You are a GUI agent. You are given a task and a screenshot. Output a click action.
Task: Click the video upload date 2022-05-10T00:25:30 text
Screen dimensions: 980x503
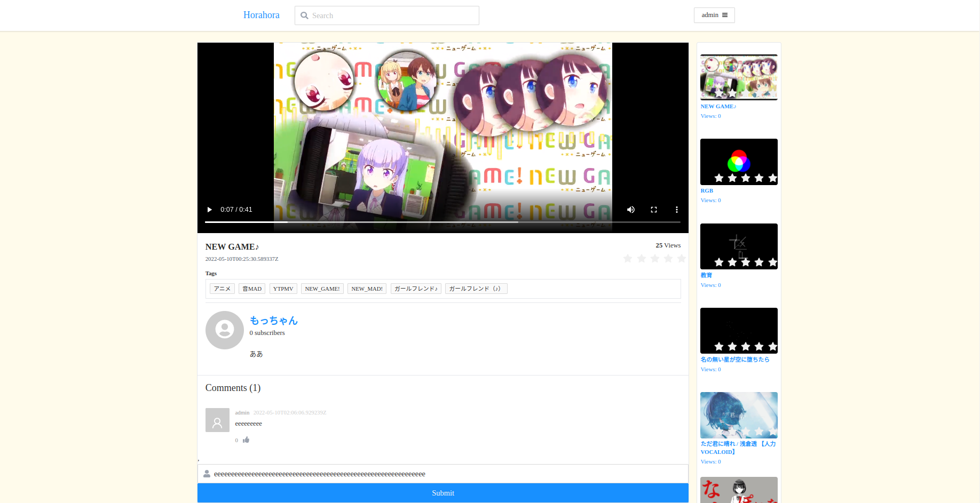click(242, 259)
